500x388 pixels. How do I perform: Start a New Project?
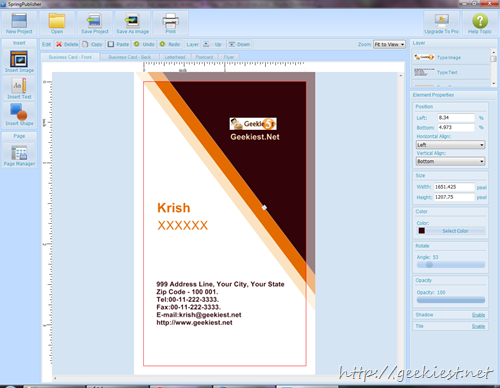tap(19, 23)
